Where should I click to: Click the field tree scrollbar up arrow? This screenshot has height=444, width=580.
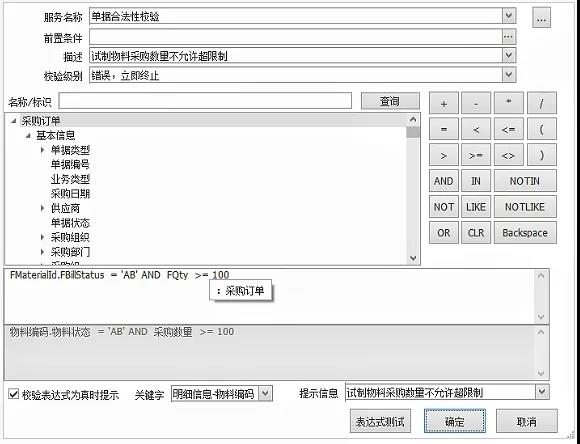(x=413, y=120)
